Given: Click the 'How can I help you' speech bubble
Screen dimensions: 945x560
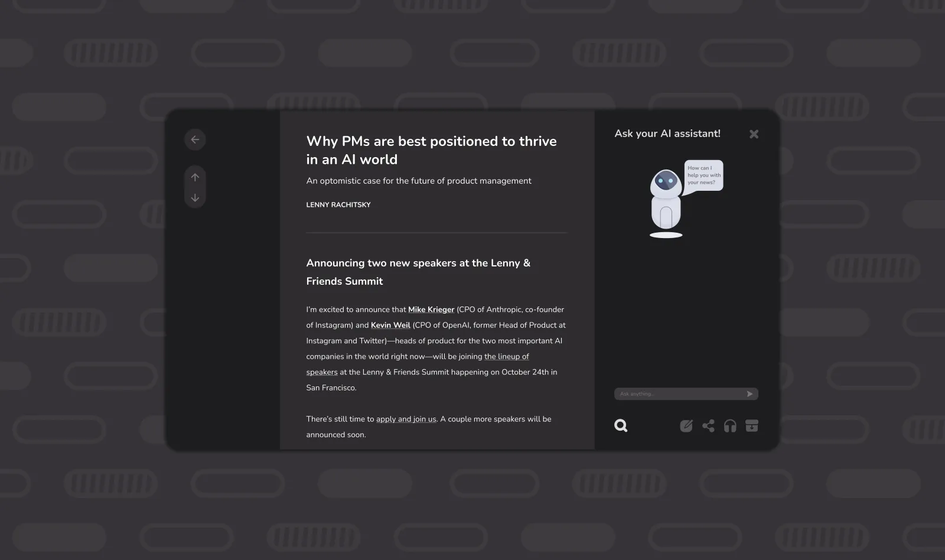Looking at the screenshot, I should pyautogui.click(x=703, y=175).
